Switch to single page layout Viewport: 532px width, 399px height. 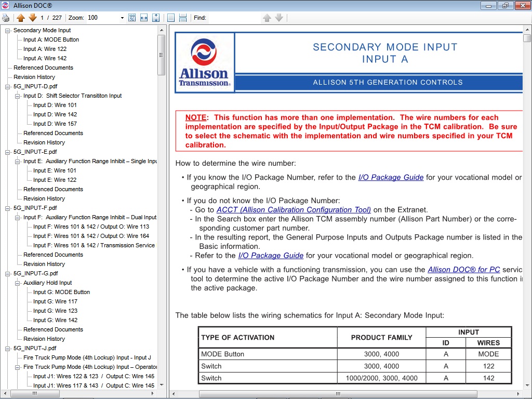170,17
